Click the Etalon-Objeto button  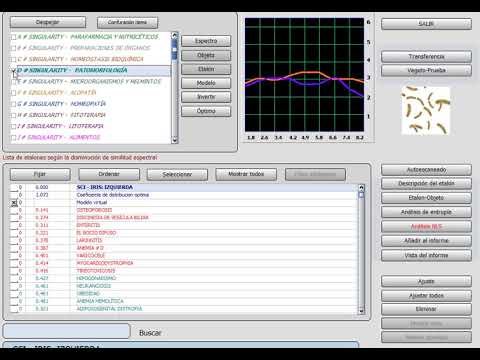426,198
